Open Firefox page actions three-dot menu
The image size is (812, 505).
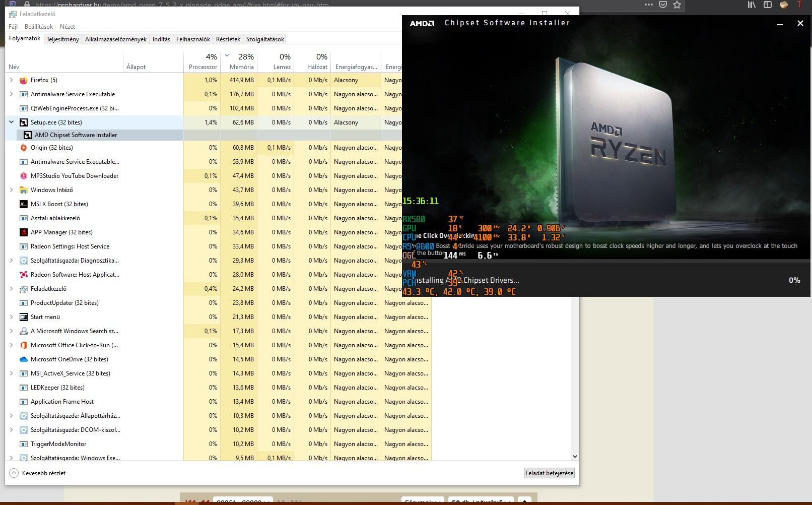click(x=649, y=5)
